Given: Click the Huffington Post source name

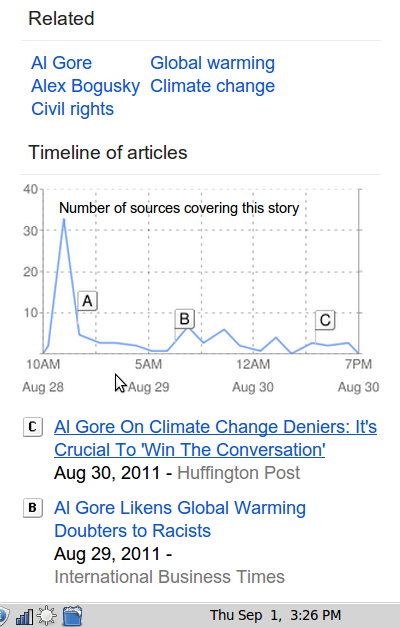Looking at the screenshot, I should pyautogui.click(x=239, y=473).
